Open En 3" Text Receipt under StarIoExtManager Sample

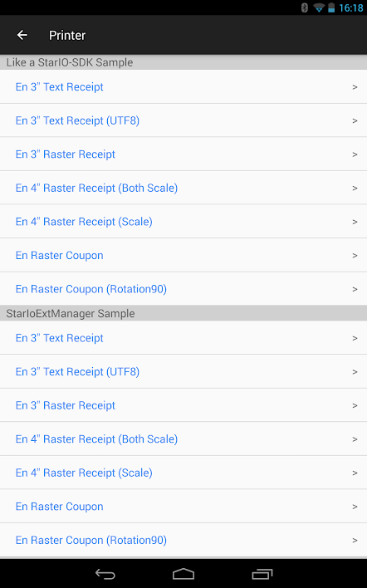click(183, 338)
